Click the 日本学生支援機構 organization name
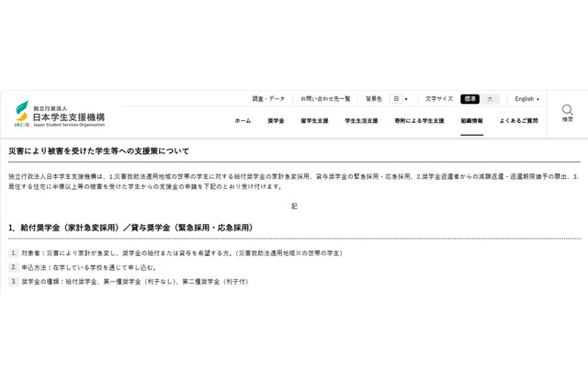The height and width of the screenshot is (391, 588). click(x=69, y=117)
